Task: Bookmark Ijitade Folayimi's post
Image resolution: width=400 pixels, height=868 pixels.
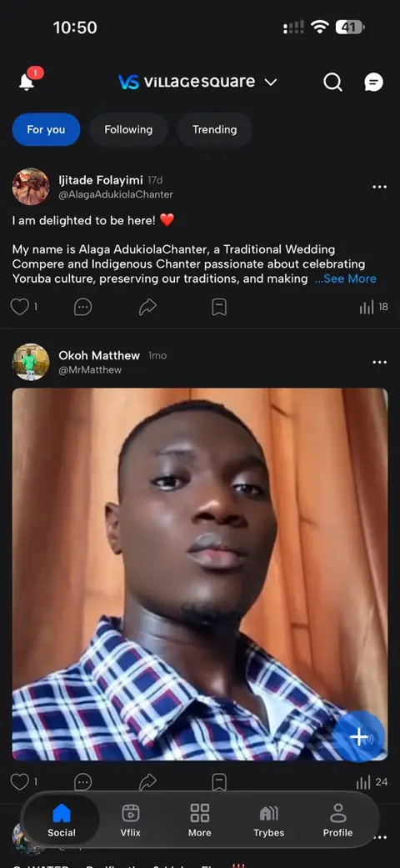Action: pyautogui.click(x=219, y=307)
